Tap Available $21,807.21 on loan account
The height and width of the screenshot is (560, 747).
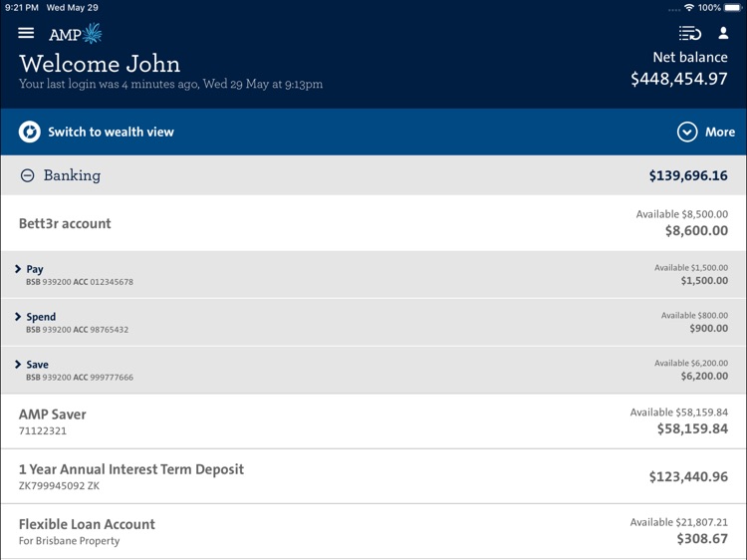click(x=679, y=522)
